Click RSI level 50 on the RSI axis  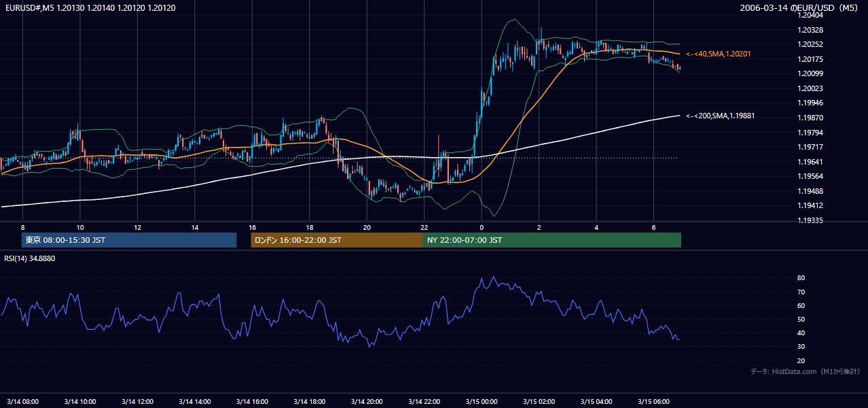coord(801,320)
